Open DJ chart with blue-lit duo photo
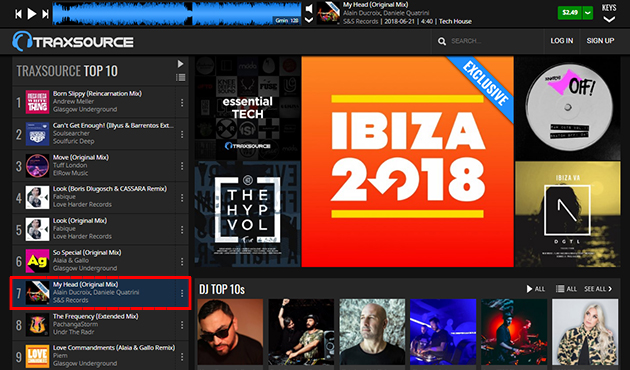 (443, 332)
